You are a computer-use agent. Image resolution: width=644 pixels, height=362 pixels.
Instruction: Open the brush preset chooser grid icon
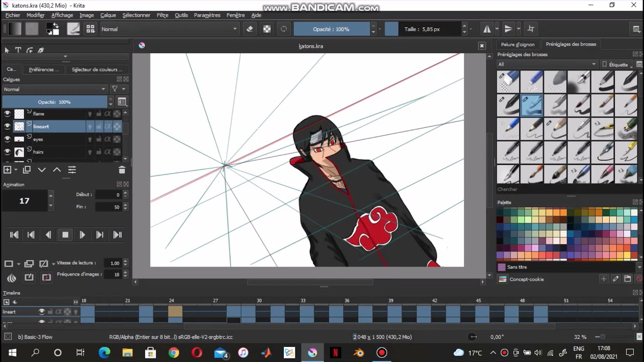[x=91, y=29]
